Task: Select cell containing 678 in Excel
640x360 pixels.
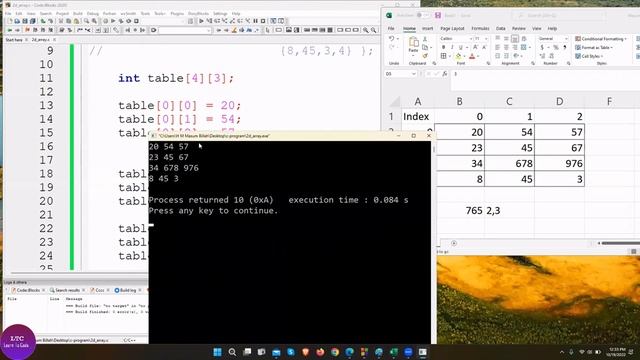Action: pyautogui.click(x=509, y=163)
